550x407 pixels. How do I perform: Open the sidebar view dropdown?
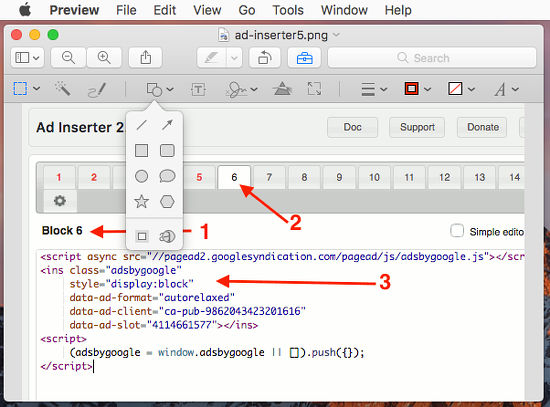click(27, 58)
